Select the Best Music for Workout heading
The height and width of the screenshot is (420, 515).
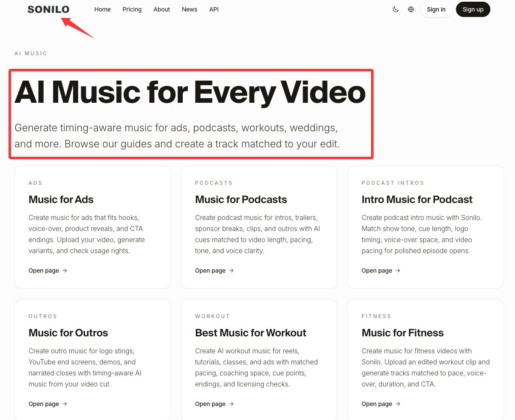pos(251,333)
